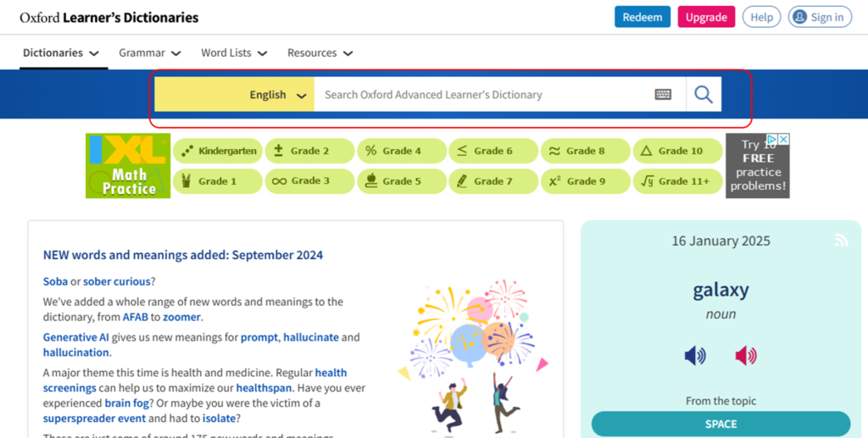868x438 pixels.
Task: Select Grade 8 in the IXL ad
Action: tap(585, 151)
